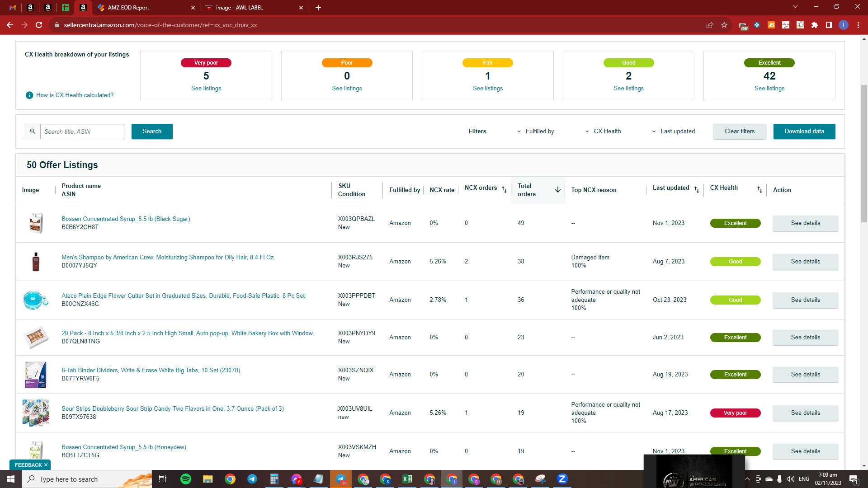Click the info icon beside CX Health help

coord(29,95)
